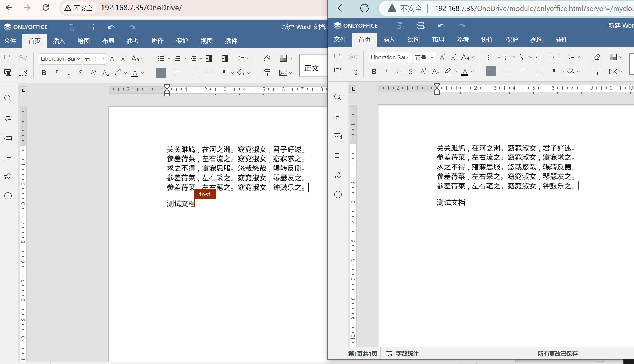
Task: Expand font size dropdown in right editor
Action: point(432,57)
